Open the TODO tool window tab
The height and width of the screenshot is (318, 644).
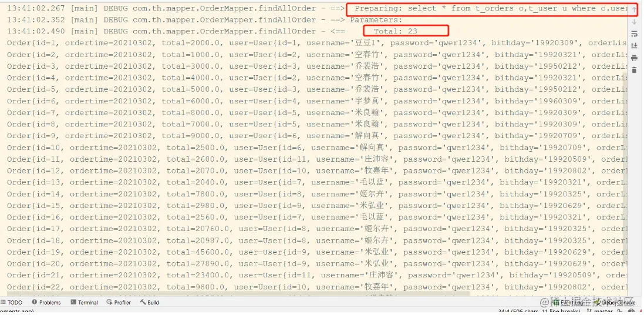coord(12,302)
